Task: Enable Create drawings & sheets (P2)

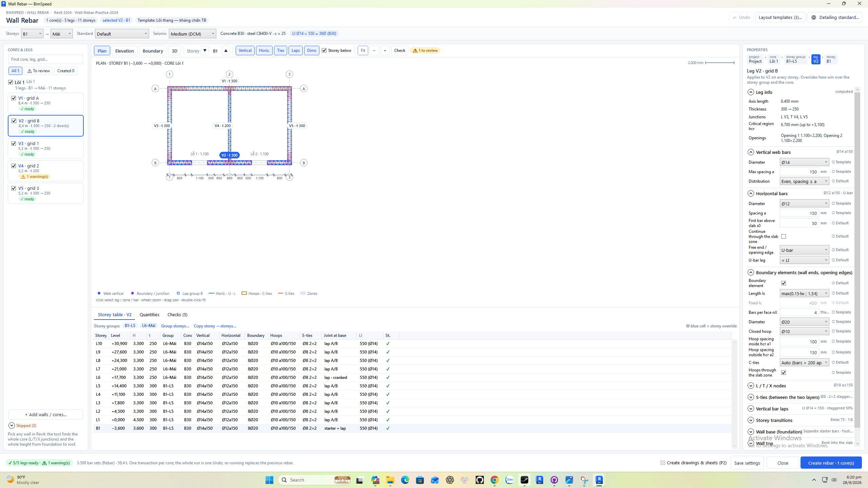Action: (663, 463)
